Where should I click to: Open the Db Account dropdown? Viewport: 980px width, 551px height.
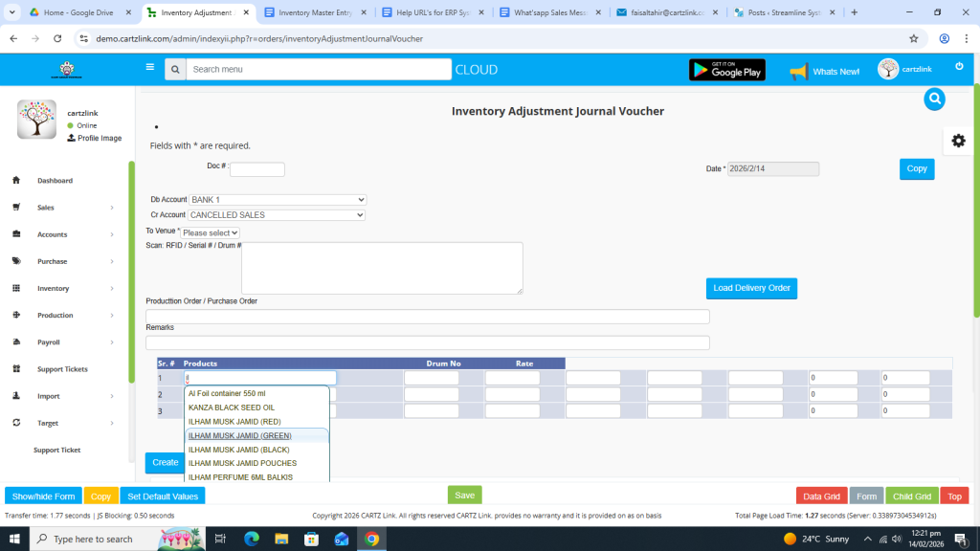pos(278,200)
